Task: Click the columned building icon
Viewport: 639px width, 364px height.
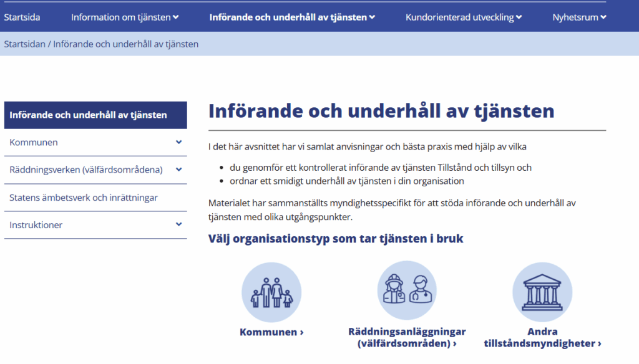Action: click(542, 291)
